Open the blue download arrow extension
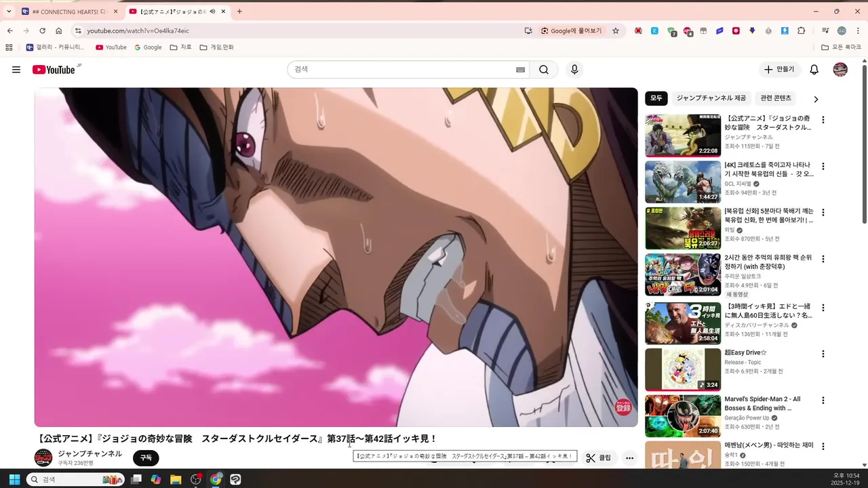The image size is (868, 488). click(785, 30)
